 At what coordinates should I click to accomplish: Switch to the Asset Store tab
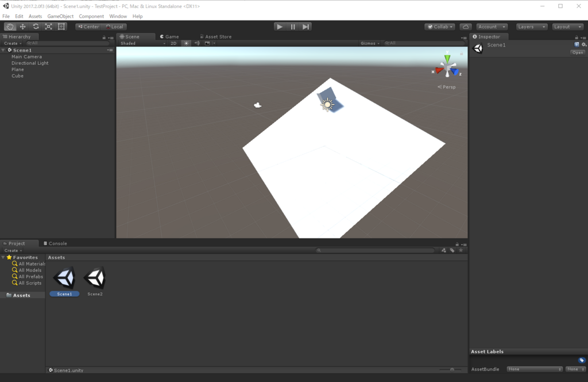tap(216, 37)
